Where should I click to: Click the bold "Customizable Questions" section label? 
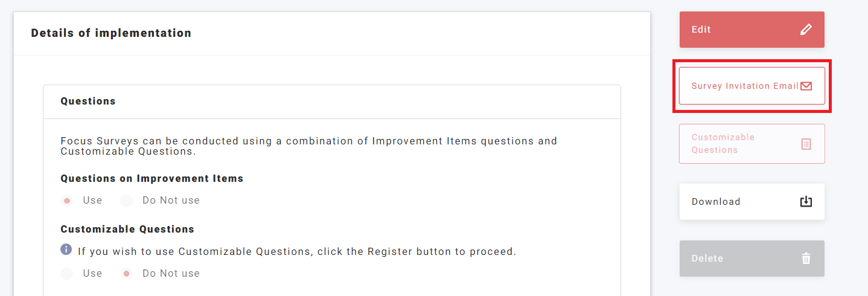coord(127,230)
